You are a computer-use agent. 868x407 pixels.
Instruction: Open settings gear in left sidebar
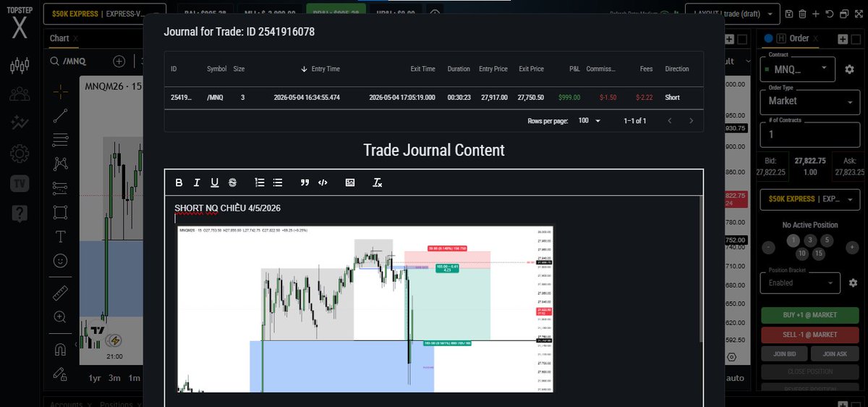[20, 154]
